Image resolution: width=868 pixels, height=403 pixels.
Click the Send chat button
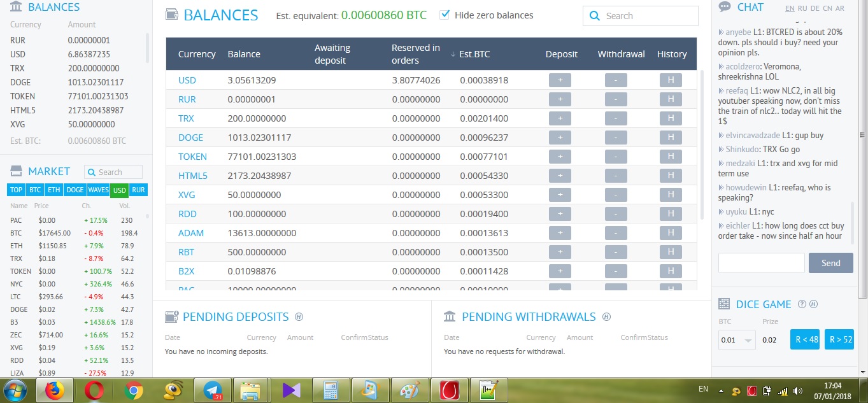[x=830, y=263]
